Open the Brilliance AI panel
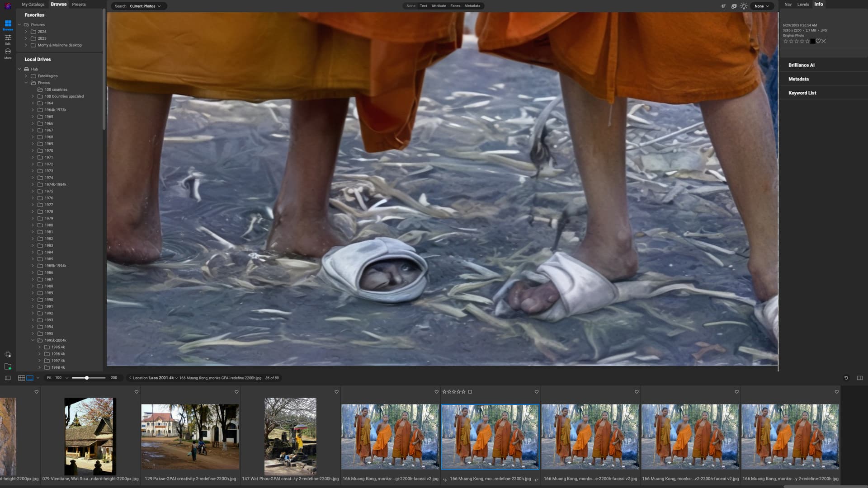This screenshot has width=868, height=488. 801,65
